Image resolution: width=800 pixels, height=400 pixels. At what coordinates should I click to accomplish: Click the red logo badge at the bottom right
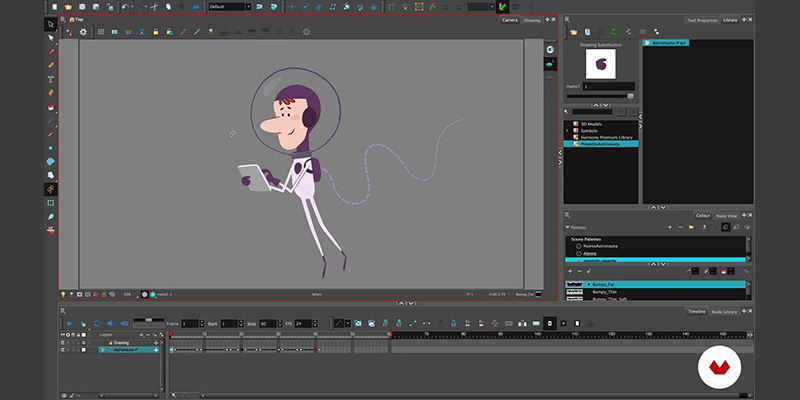[719, 367]
